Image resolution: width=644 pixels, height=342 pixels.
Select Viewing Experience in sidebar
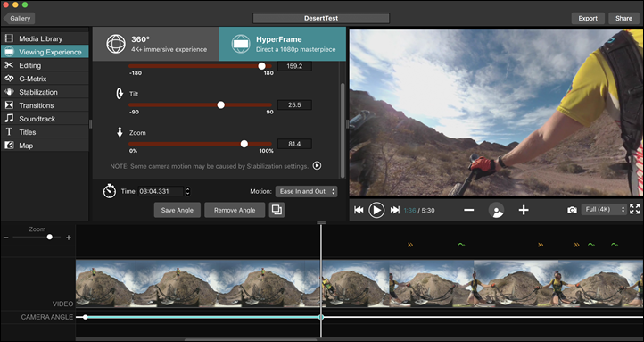tap(45, 52)
